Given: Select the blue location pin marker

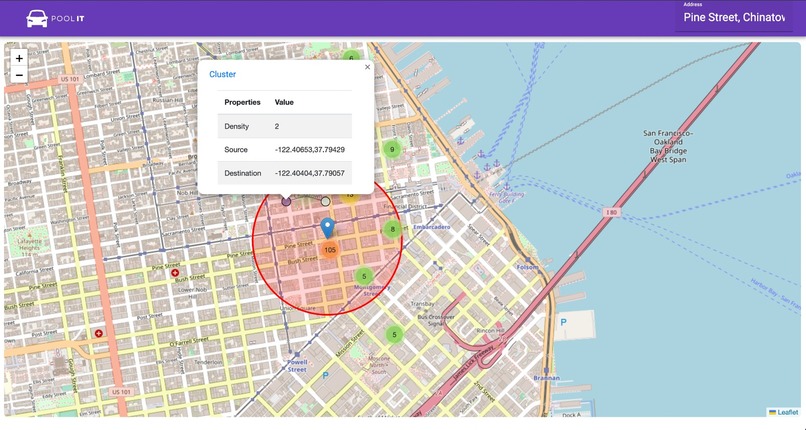Looking at the screenshot, I should click(x=327, y=228).
